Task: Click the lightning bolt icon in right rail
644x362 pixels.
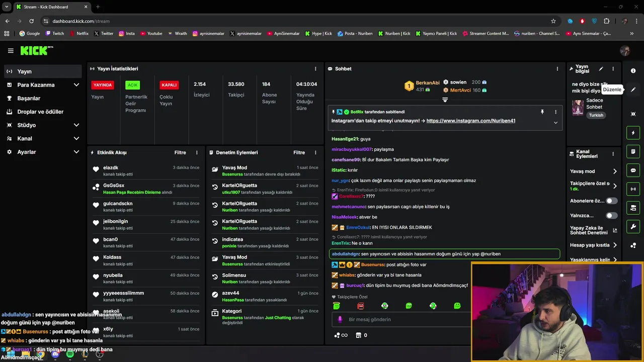Action: (633, 133)
